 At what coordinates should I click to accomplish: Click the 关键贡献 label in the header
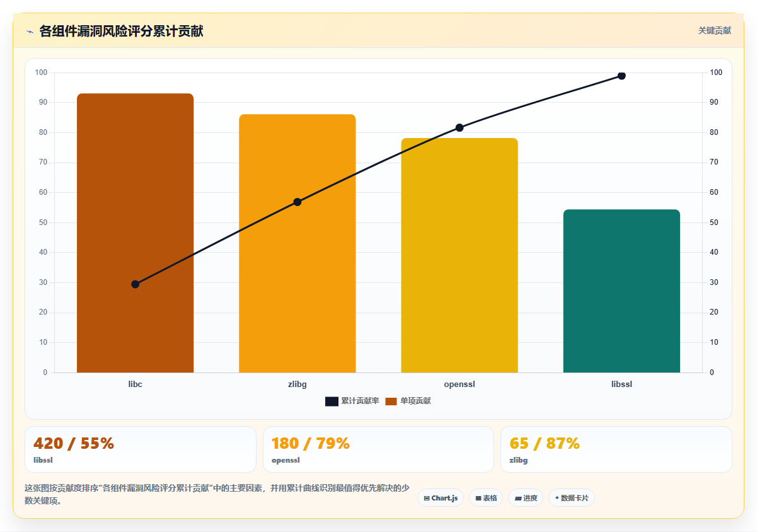pos(714,30)
